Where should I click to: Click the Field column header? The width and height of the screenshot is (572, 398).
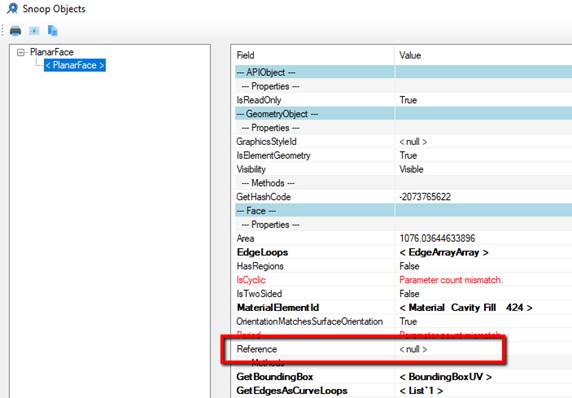(x=246, y=55)
